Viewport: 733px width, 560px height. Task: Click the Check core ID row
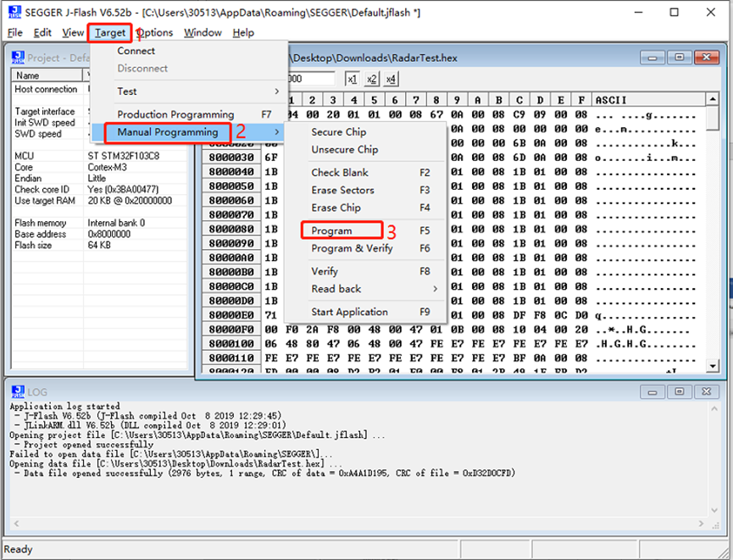(x=100, y=190)
